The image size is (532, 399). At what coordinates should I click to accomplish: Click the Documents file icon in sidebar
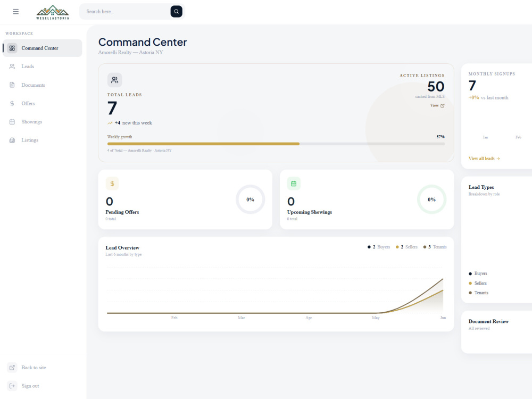pyautogui.click(x=12, y=85)
